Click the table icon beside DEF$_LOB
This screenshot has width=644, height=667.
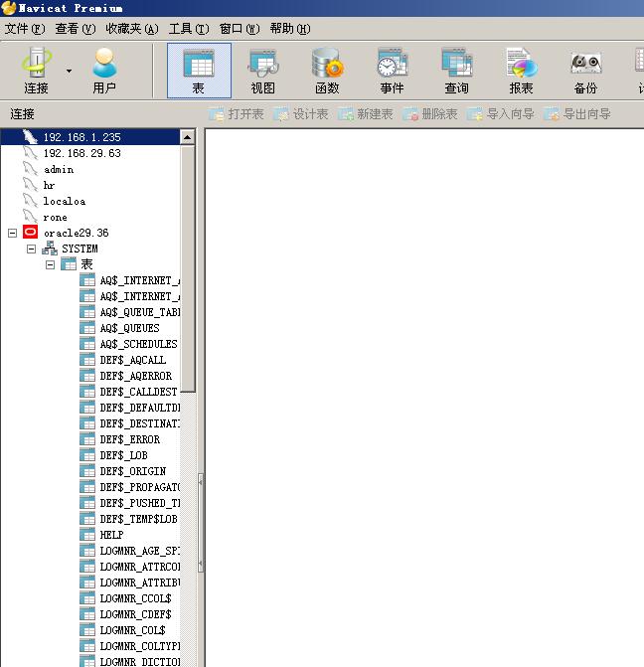pyautogui.click(x=87, y=454)
